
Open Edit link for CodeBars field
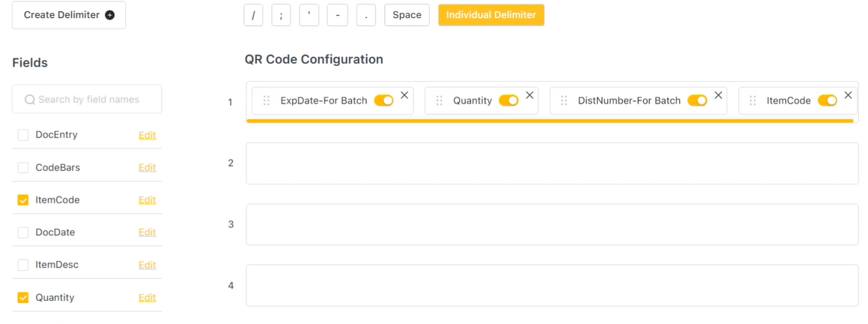point(147,167)
